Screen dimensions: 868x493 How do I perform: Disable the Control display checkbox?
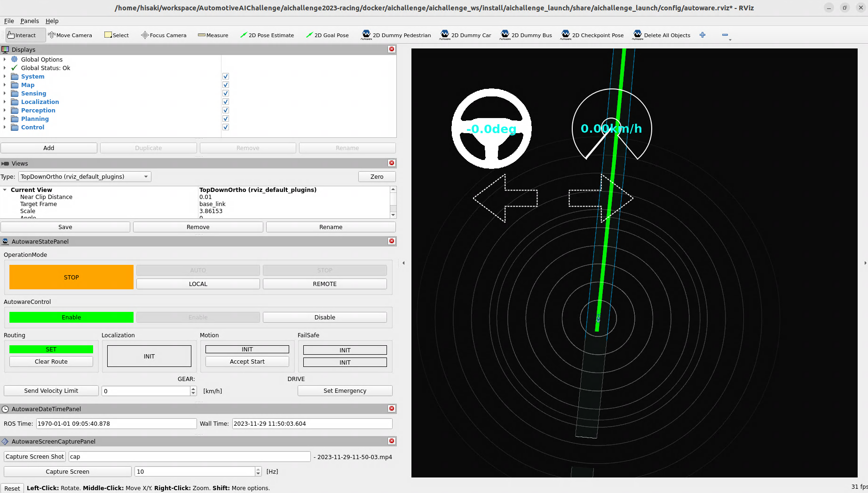226,127
